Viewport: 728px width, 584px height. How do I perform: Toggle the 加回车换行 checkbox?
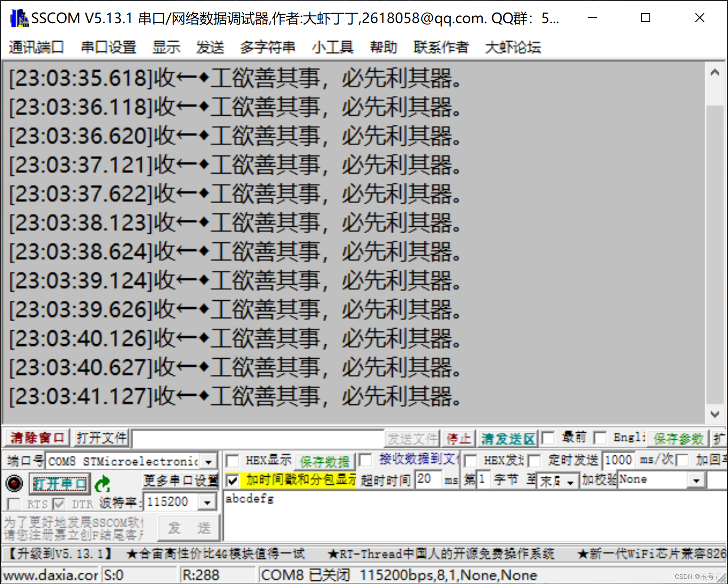[x=682, y=461]
